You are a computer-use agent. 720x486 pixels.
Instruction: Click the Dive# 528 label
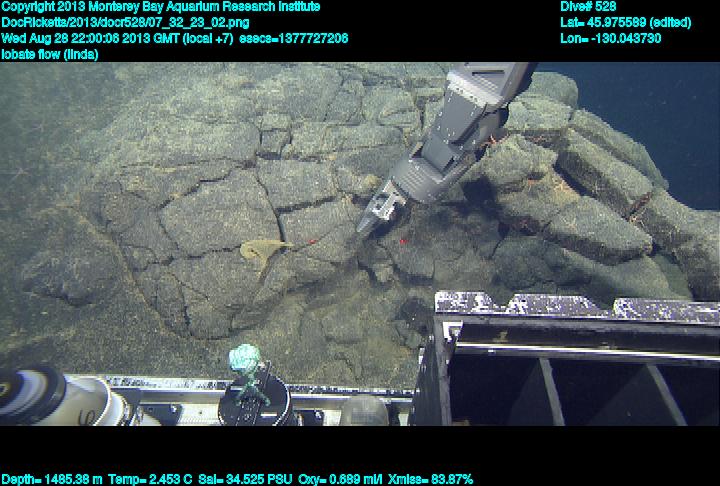pos(588,7)
